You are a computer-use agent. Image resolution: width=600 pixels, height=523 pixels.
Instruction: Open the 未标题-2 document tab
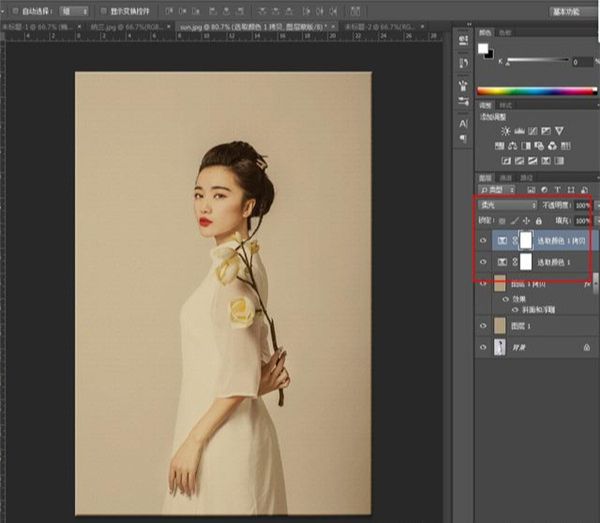point(379,27)
